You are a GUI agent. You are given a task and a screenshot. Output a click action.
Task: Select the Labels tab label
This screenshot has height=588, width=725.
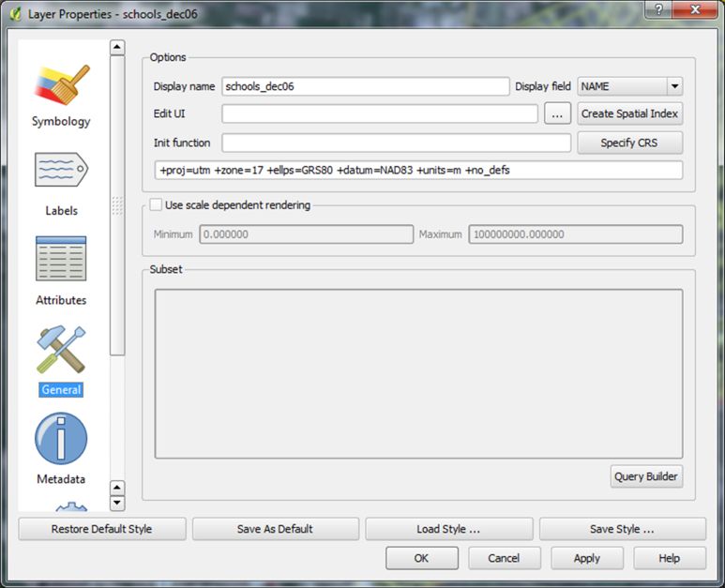(x=62, y=211)
